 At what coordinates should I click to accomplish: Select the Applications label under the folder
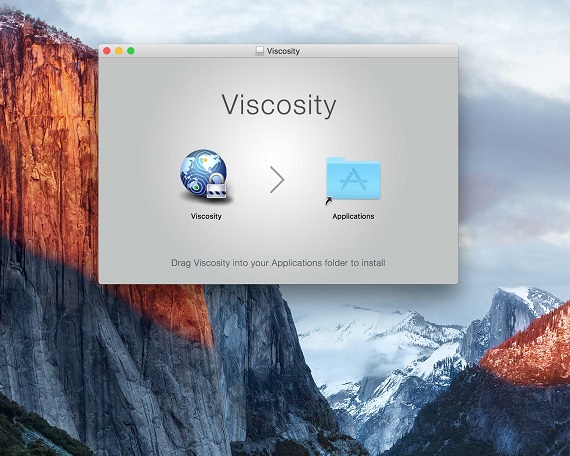(353, 216)
